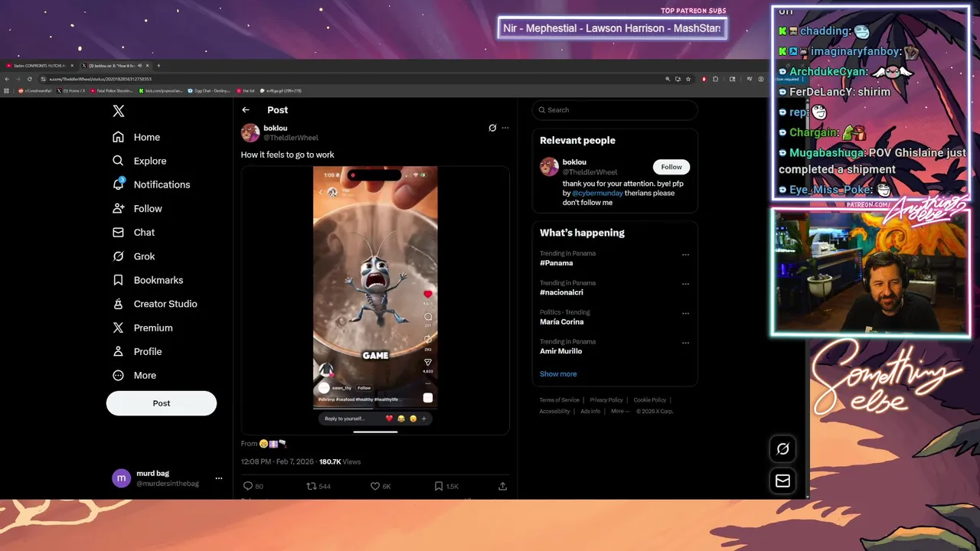Open the browser zoom magnifier icon
Screen dimensions: 980x551
[x=668, y=79]
